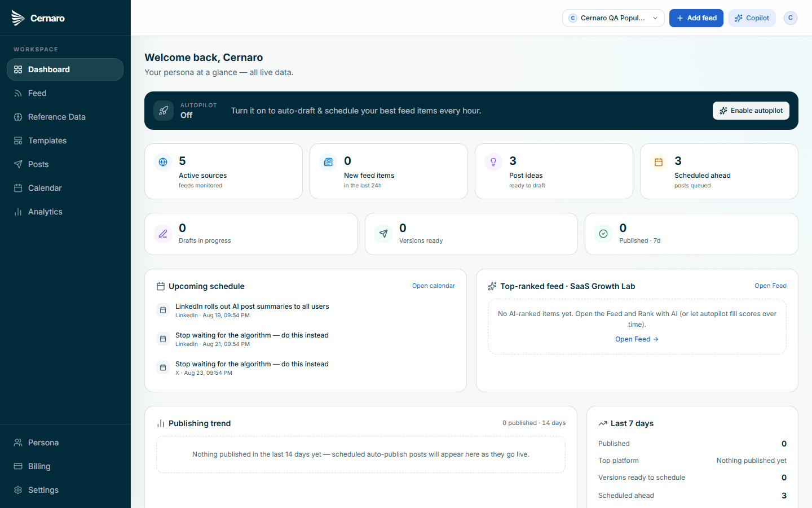
Task: Open the Dashboard grid icon in sidebar
Action: [x=18, y=69]
